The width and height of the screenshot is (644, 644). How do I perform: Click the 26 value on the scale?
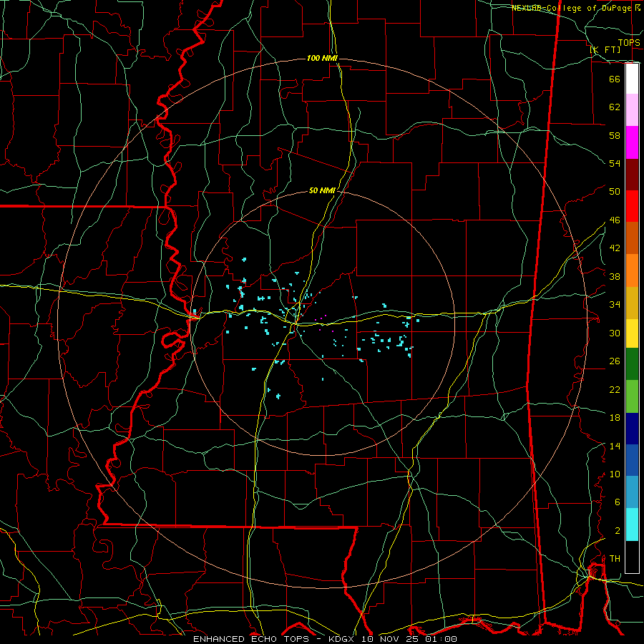(x=615, y=361)
